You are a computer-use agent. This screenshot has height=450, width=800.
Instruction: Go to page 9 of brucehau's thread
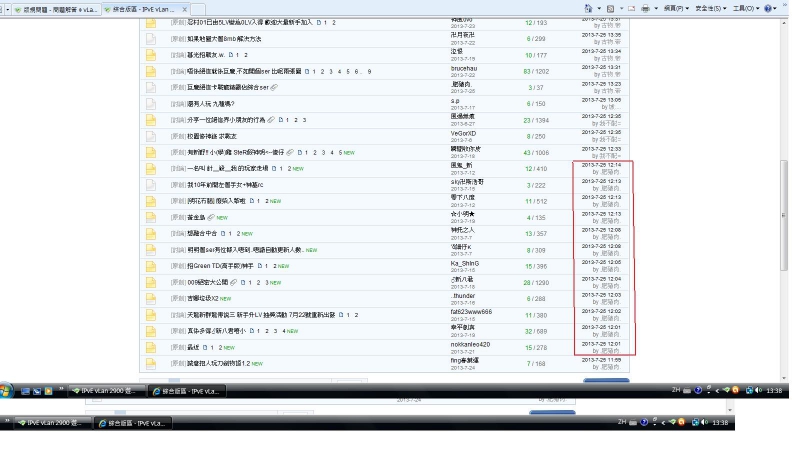coord(370,70)
